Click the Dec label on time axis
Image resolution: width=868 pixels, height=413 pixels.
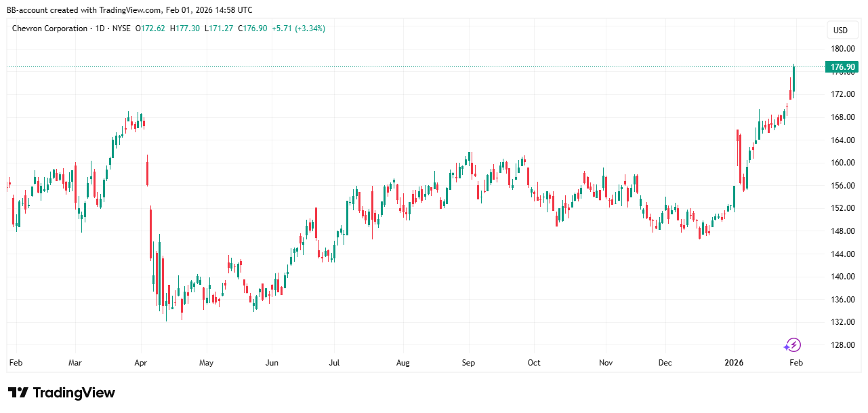click(665, 363)
